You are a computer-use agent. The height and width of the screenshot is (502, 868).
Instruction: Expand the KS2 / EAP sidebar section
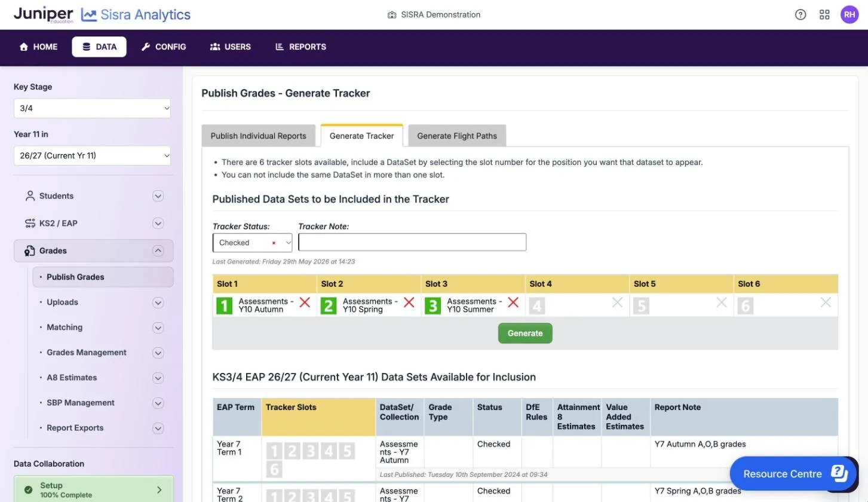(158, 224)
